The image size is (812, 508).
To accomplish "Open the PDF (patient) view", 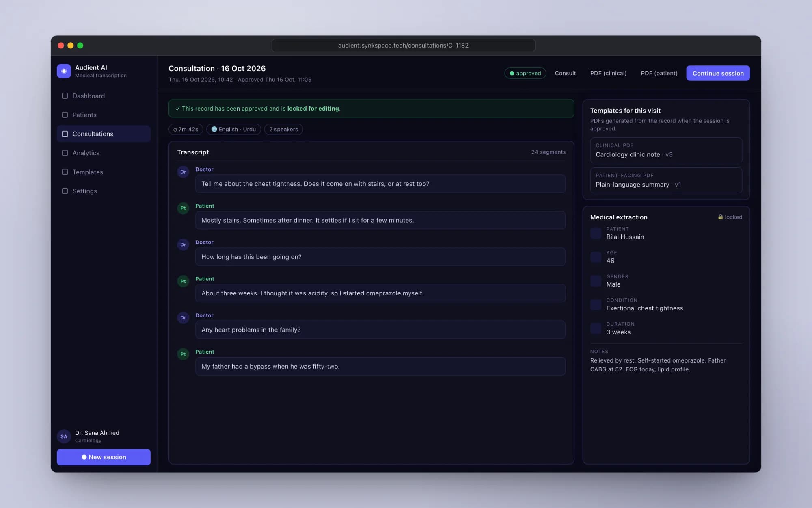I will (x=659, y=73).
